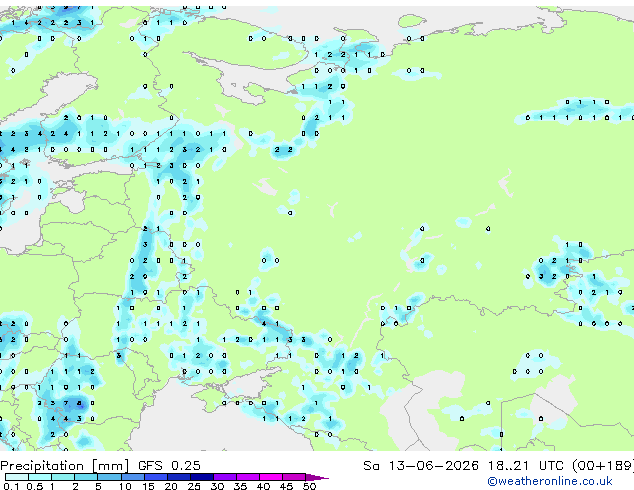
Task: Click the weatheronline.co.uk copyright link
Action: coord(550,481)
